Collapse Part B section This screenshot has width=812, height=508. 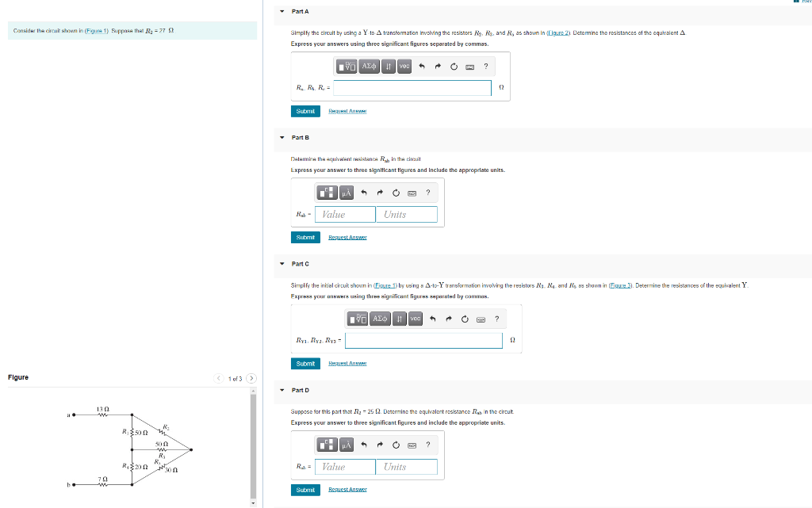[x=282, y=138]
